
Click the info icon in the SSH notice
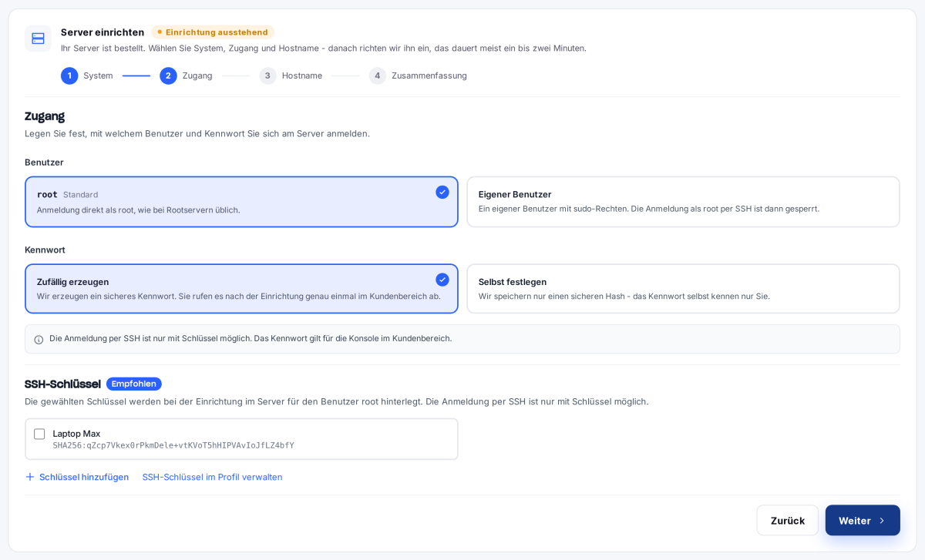(39, 340)
